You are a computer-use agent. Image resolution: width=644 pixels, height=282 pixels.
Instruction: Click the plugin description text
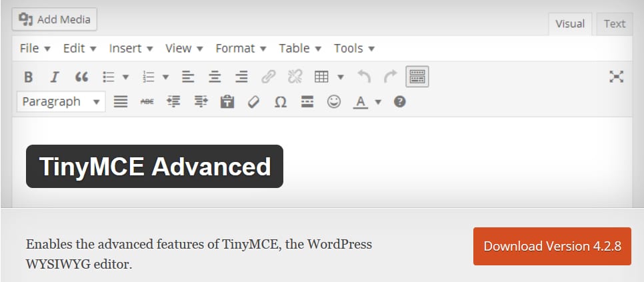click(x=199, y=254)
